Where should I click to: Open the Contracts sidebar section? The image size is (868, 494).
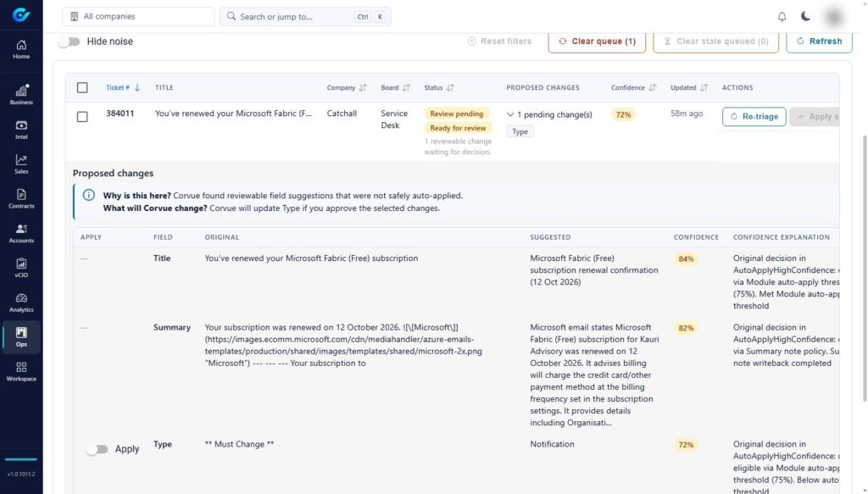coord(21,199)
